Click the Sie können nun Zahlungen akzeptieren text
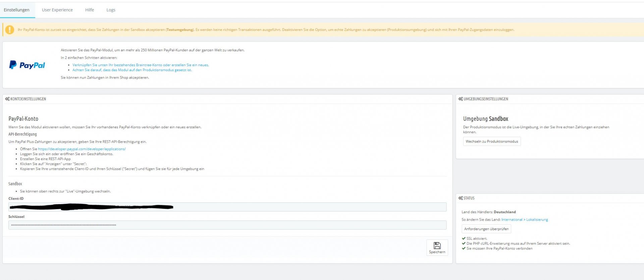 pos(105,78)
